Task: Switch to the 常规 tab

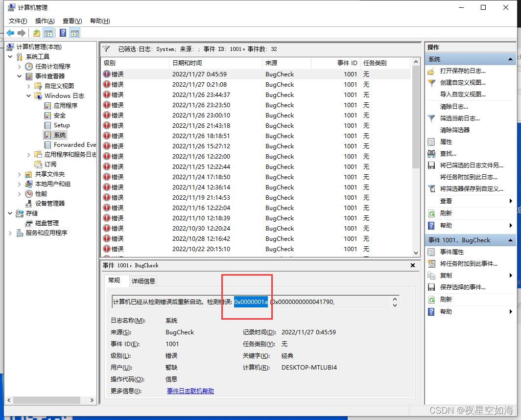Action: [x=114, y=280]
